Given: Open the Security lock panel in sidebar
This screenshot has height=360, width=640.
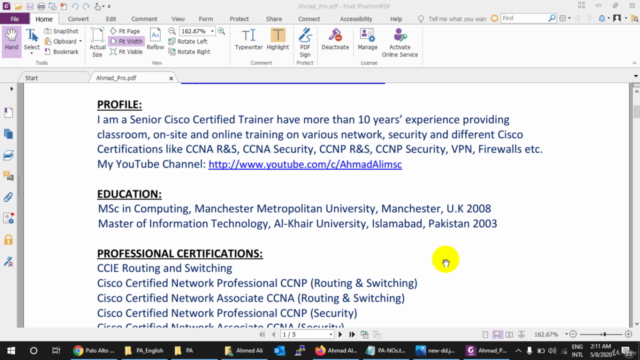Looking at the screenshot, I should [8, 240].
